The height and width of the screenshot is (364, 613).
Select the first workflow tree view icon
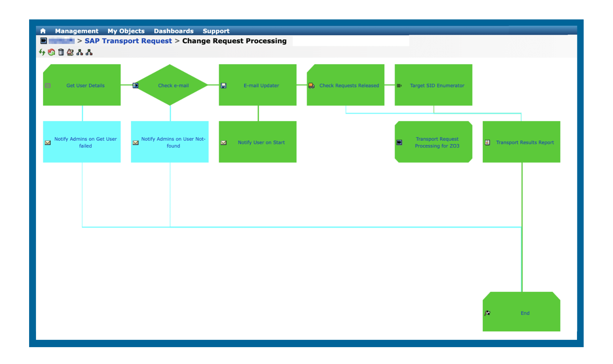[79, 52]
